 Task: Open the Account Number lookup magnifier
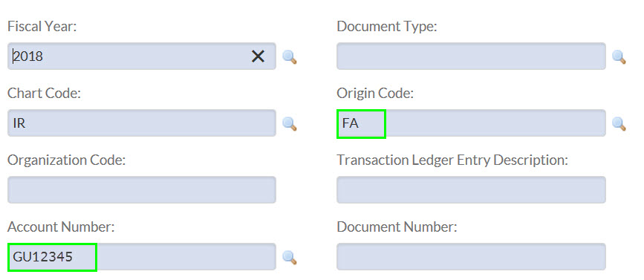[290, 258]
